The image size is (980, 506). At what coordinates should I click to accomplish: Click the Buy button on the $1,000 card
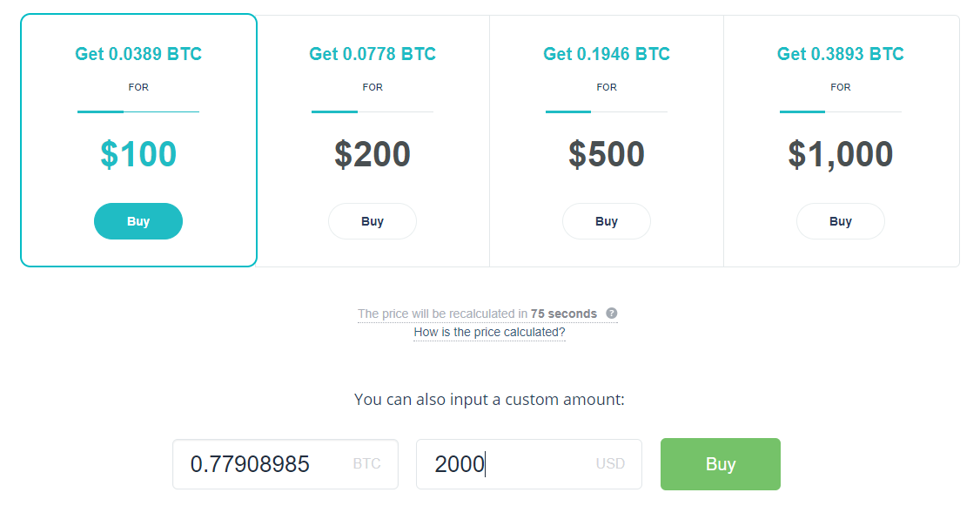coord(840,221)
